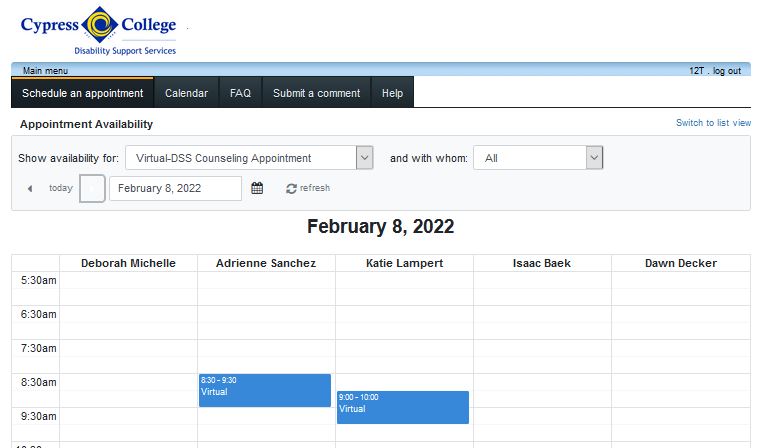Click Virtual-DSS Counseling Appointment selection text
757x448 pixels.
(224, 158)
